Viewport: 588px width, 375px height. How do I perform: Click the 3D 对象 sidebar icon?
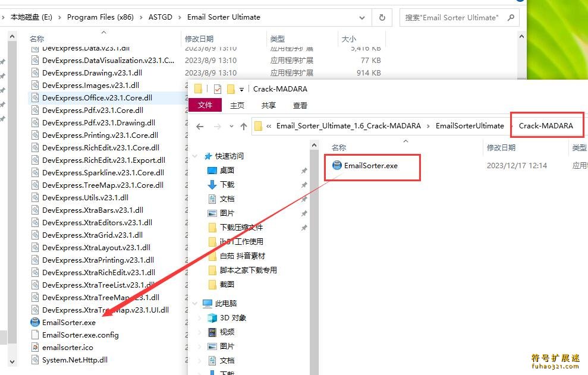pyautogui.click(x=212, y=318)
